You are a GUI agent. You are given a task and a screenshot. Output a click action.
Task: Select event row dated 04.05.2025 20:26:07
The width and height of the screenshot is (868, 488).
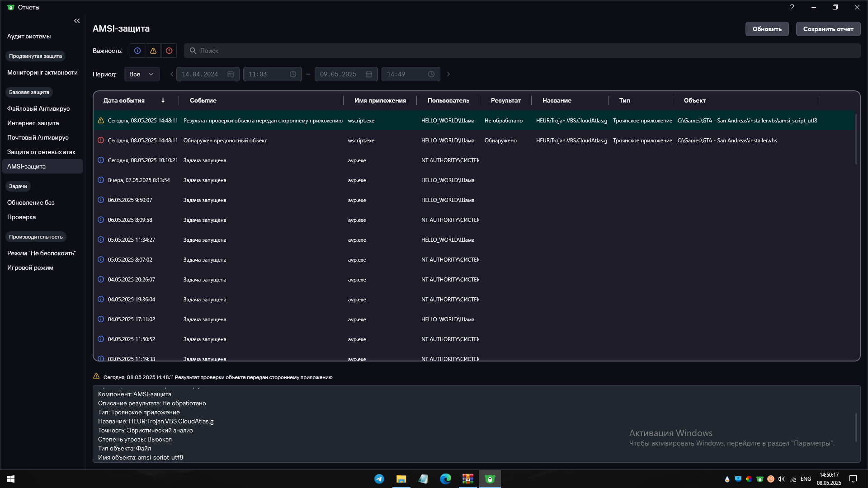click(474, 280)
